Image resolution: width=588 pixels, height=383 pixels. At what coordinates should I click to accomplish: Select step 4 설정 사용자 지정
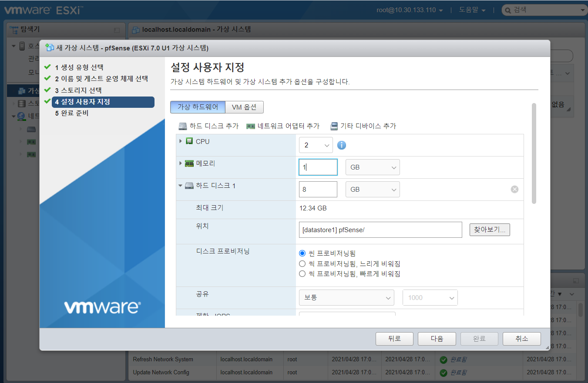tap(103, 102)
